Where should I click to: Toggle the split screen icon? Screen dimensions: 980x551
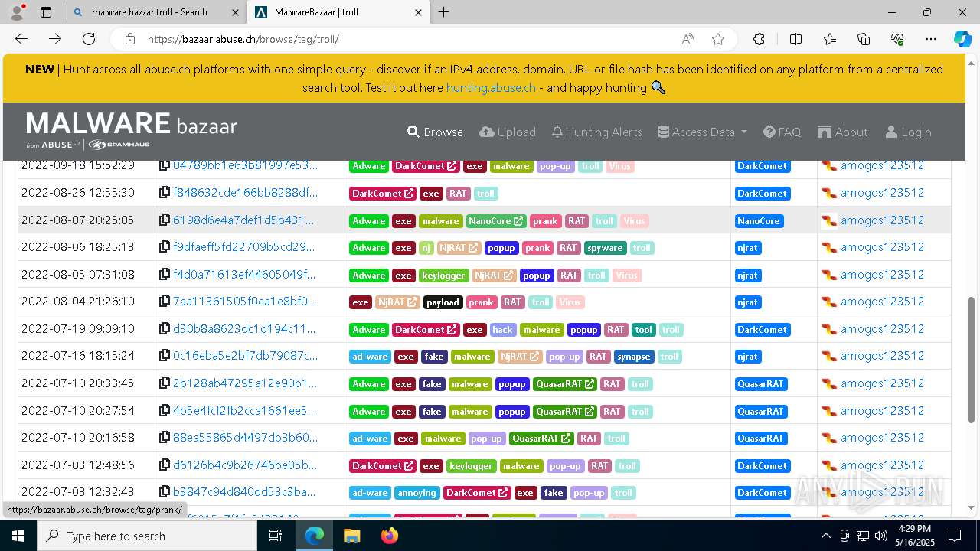(x=795, y=39)
